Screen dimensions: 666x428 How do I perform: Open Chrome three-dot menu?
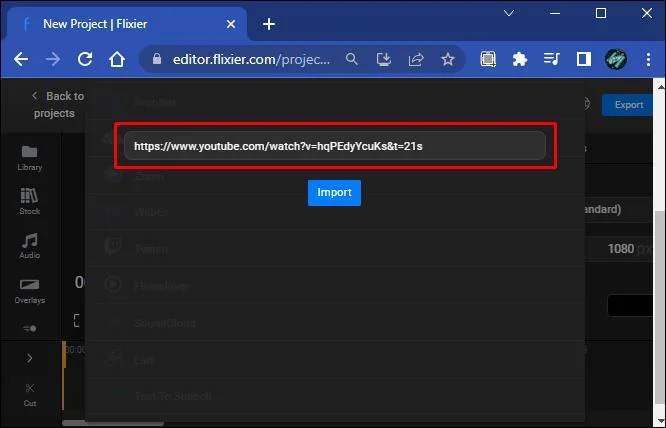(648, 59)
